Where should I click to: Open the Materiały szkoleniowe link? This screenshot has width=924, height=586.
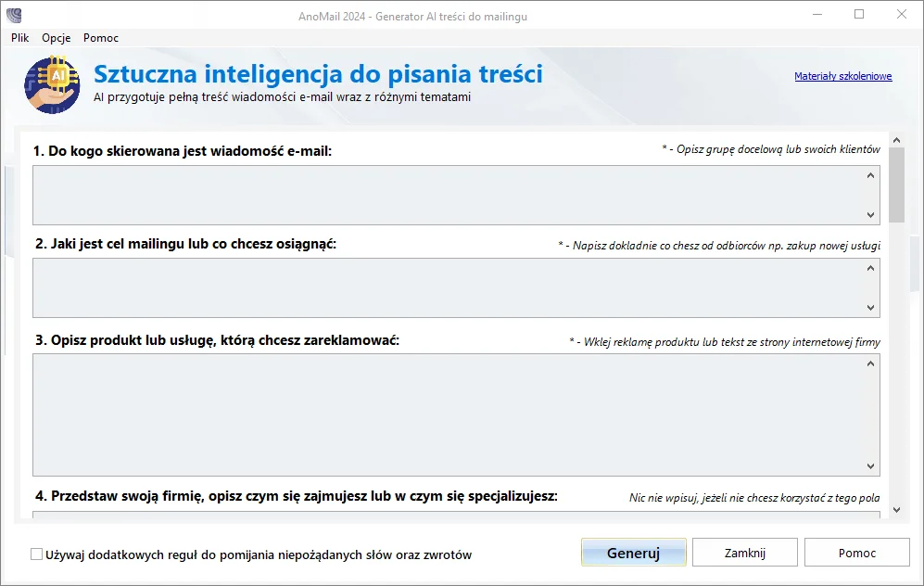pos(842,76)
